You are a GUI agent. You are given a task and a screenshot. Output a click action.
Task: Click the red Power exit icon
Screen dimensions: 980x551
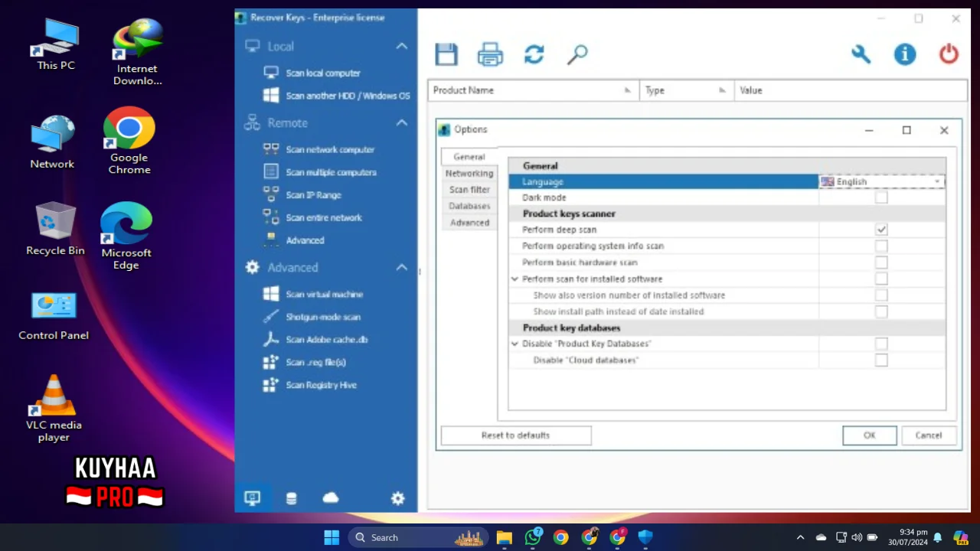(x=949, y=54)
